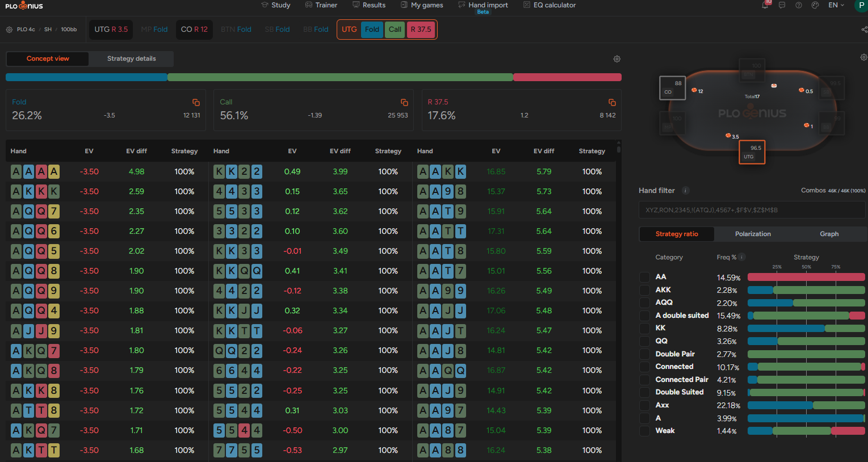The height and width of the screenshot is (462, 868).
Task: Open the EN language dropdown
Action: 836,5
